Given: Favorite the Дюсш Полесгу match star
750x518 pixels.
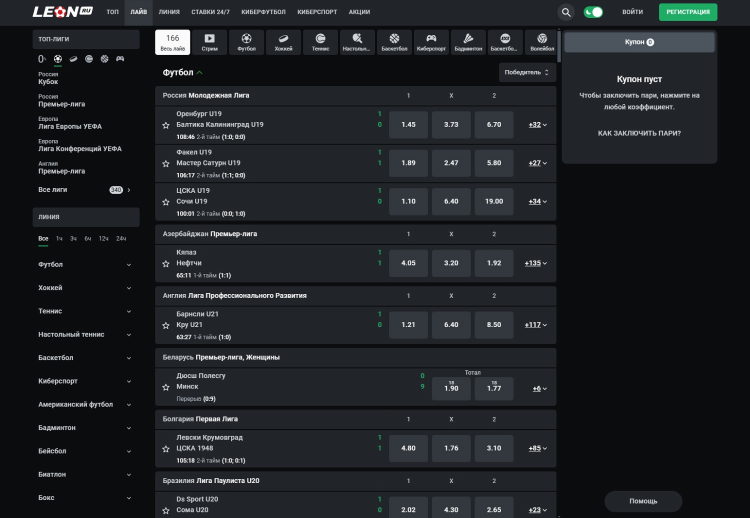Looking at the screenshot, I should (x=166, y=387).
